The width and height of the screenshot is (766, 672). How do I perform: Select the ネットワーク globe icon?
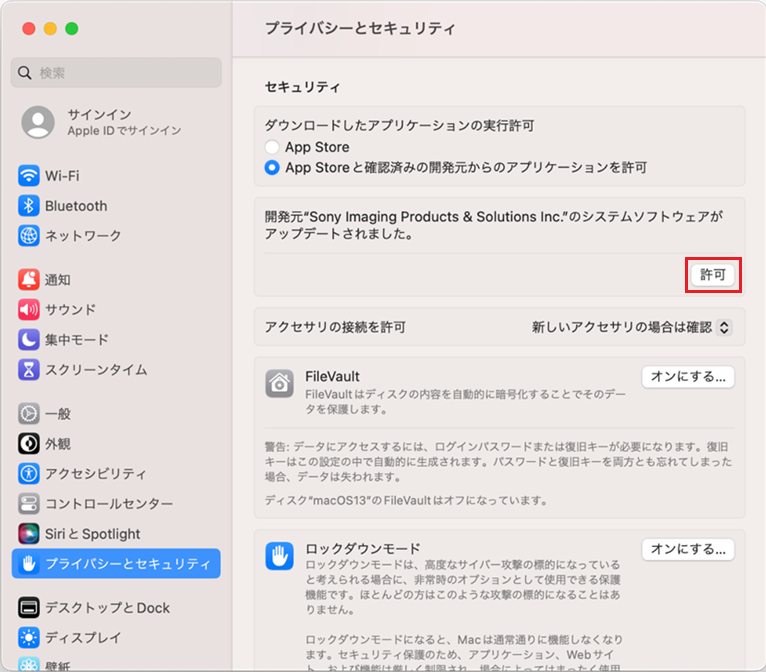coord(29,236)
